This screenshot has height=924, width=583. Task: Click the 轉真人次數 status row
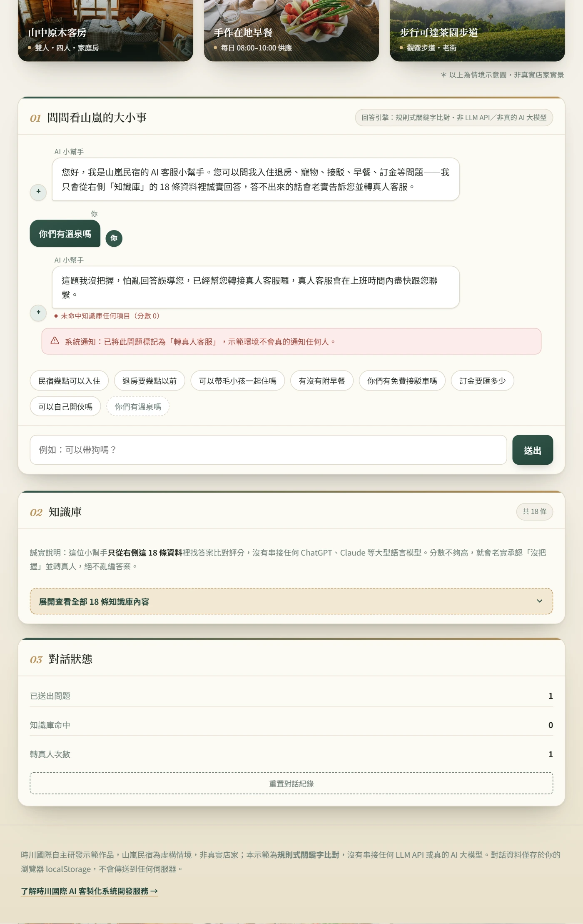(291, 754)
